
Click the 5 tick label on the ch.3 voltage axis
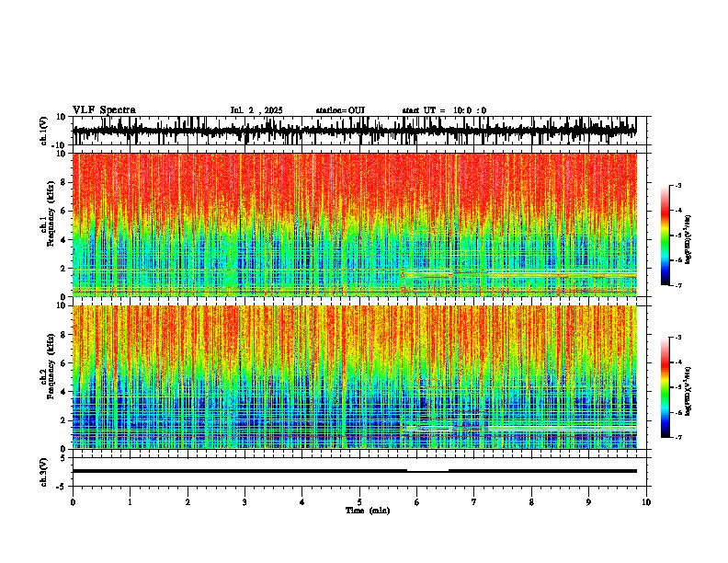tap(63, 458)
